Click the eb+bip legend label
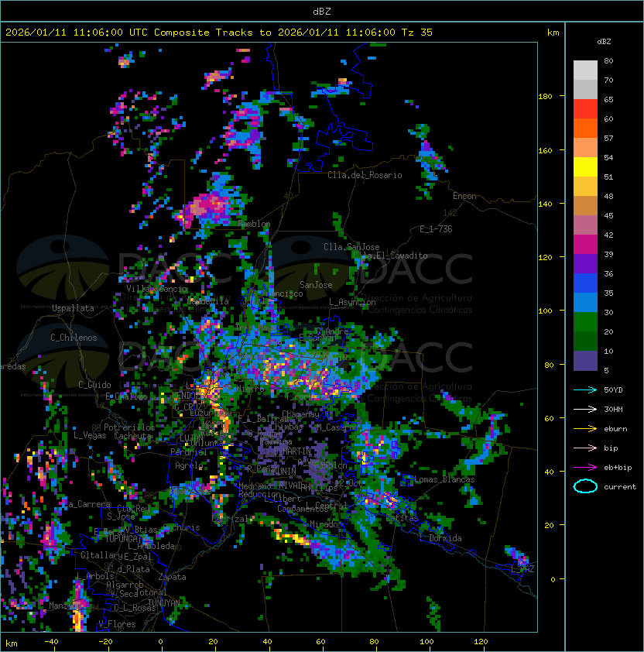Image resolution: width=644 pixels, height=652 pixels. 618,468
